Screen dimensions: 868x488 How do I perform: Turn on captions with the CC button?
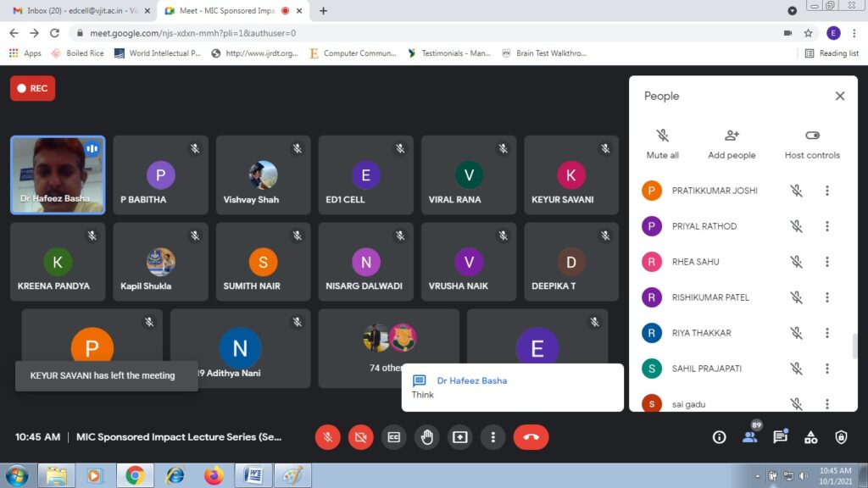click(x=393, y=437)
